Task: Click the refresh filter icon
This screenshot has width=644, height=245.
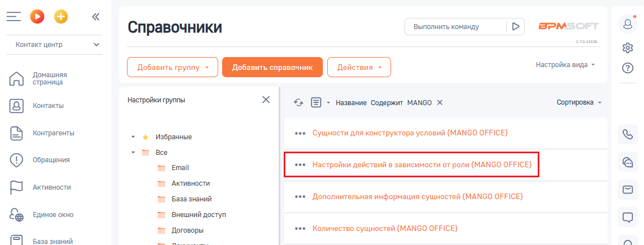Action: (299, 102)
